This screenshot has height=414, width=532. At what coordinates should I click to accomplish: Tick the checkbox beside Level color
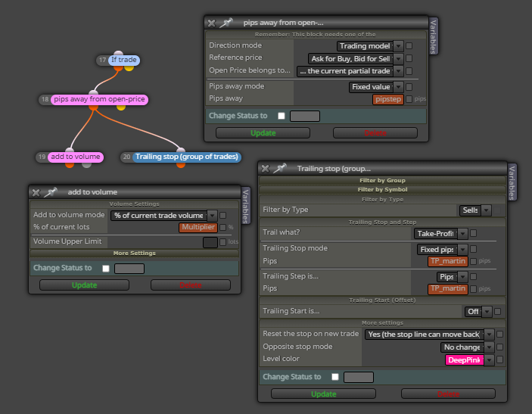coord(499,360)
